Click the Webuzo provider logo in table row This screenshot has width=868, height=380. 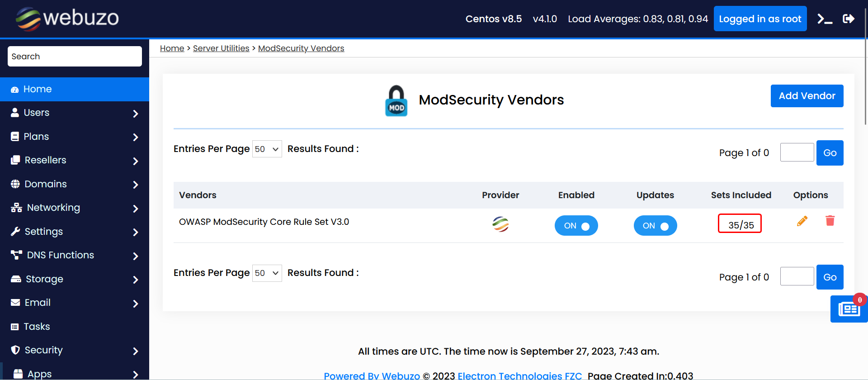pyautogui.click(x=500, y=224)
